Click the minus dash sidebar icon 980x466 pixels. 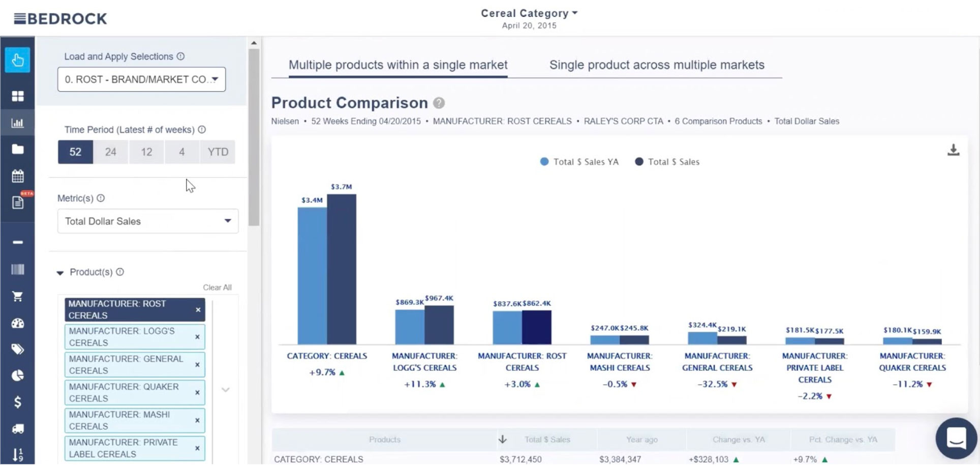click(x=18, y=242)
